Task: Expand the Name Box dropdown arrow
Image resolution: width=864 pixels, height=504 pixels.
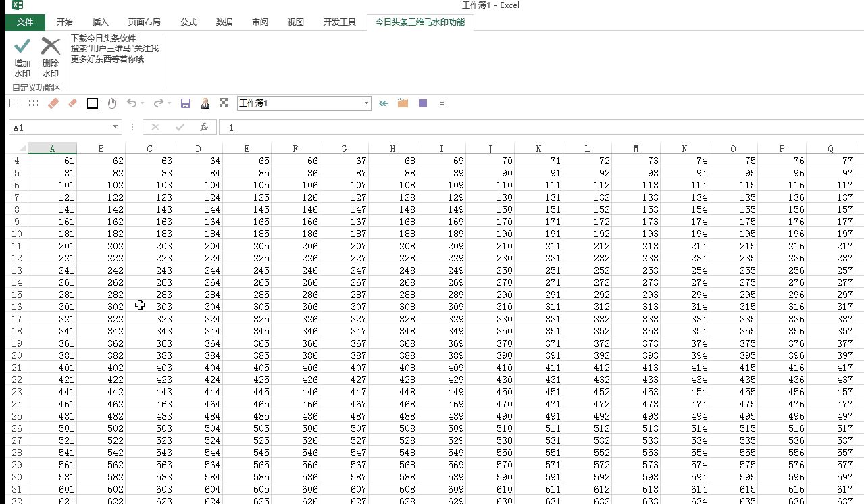Action: point(116,127)
